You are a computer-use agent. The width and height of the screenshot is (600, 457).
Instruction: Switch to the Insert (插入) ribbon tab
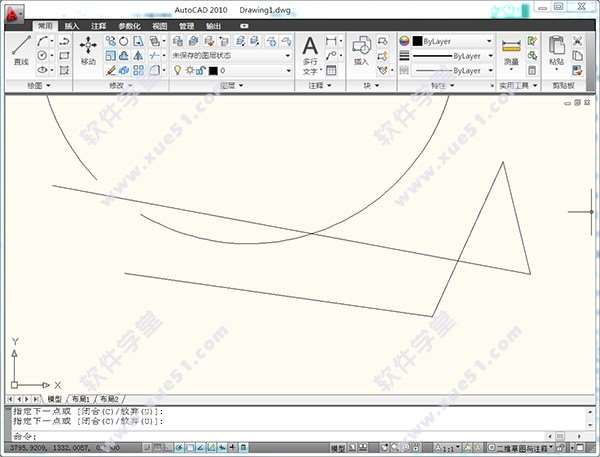pos(71,25)
